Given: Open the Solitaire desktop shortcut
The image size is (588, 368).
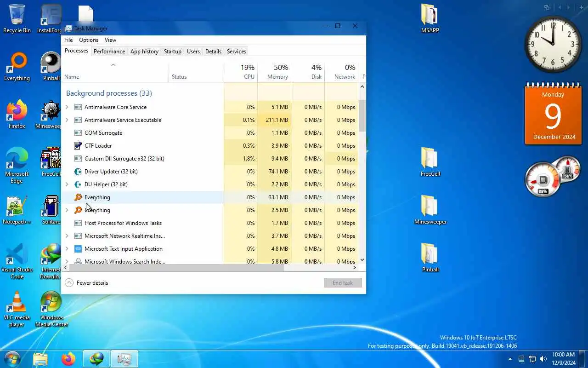Looking at the screenshot, I should click(51, 210).
